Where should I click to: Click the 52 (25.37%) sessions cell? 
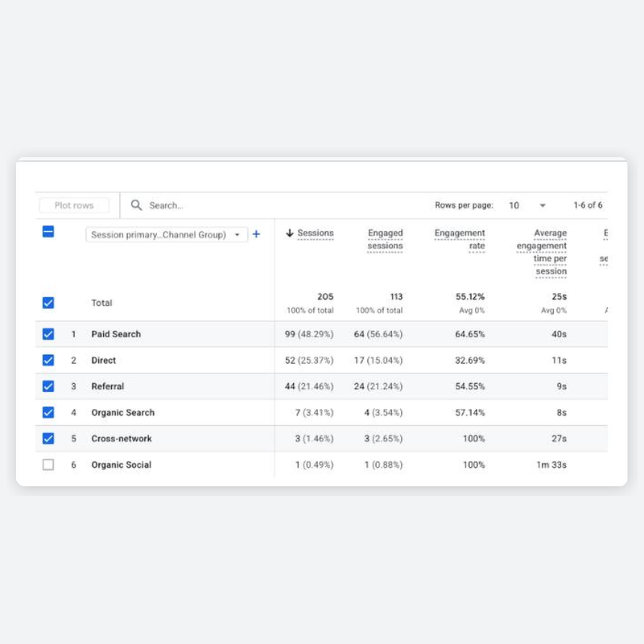click(309, 360)
